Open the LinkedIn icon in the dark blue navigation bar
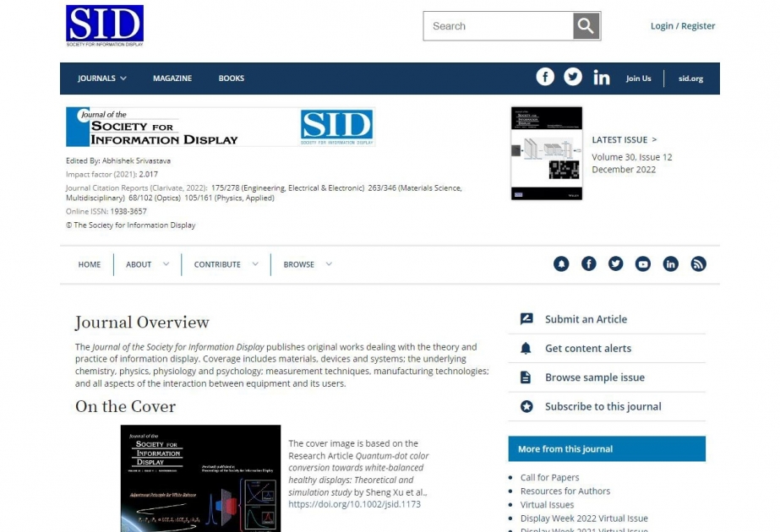This screenshot has height=532, width=780. coord(602,78)
